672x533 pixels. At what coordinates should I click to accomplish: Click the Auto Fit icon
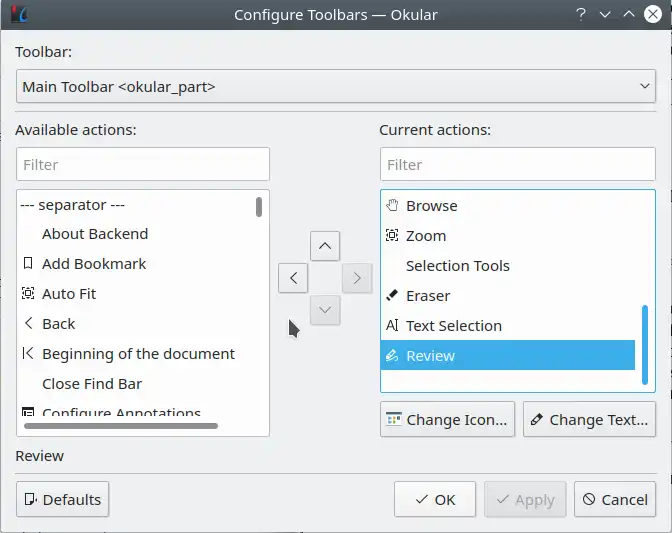coord(28,294)
